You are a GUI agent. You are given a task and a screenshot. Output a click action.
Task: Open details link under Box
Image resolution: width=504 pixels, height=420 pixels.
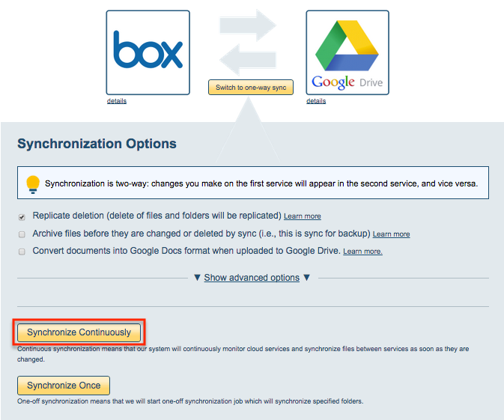coord(117,101)
